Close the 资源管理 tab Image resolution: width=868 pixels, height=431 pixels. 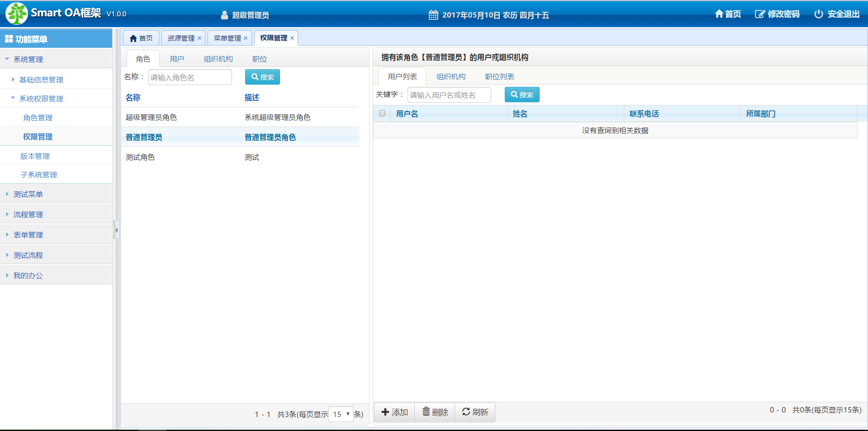(x=199, y=38)
